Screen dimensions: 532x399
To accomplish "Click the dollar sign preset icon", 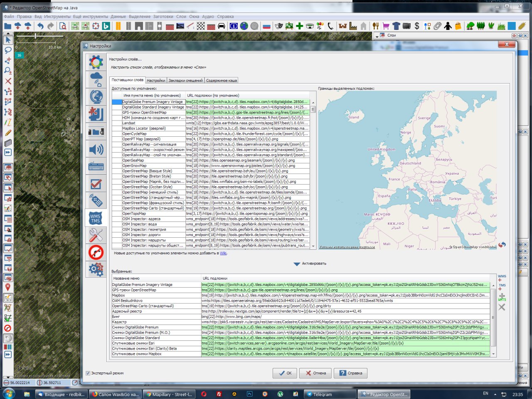I will coord(417,26).
